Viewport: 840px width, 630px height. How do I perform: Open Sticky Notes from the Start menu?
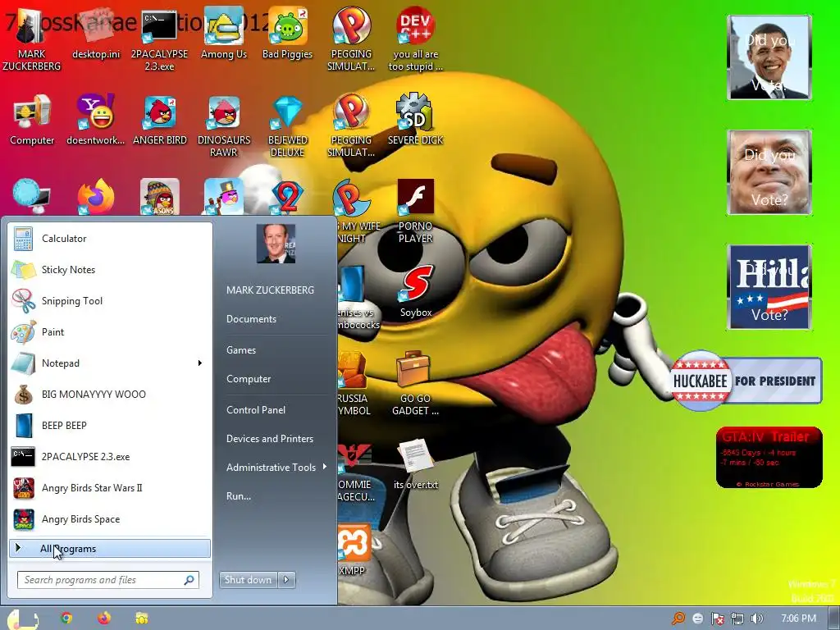point(110,269)
